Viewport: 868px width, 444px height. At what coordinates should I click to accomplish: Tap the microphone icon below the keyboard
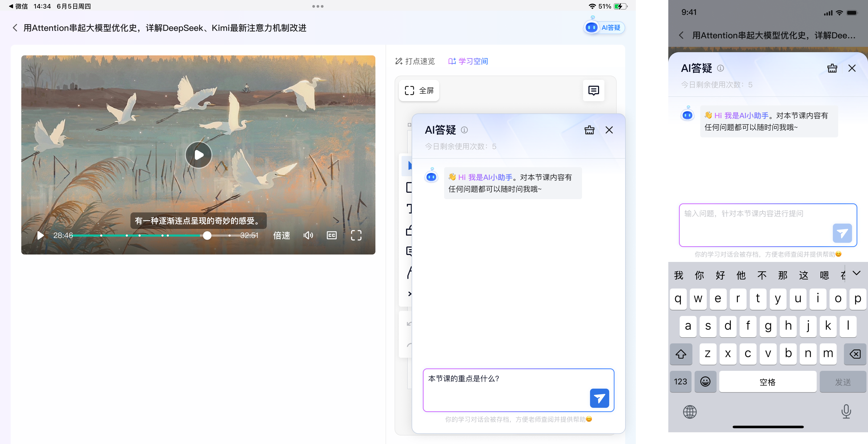pos(846,412)
